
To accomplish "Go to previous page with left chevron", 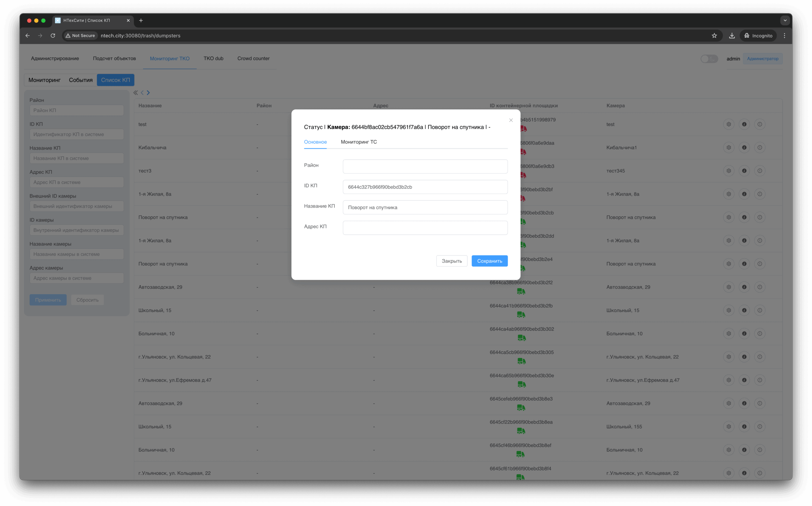I will pos(142,93).
